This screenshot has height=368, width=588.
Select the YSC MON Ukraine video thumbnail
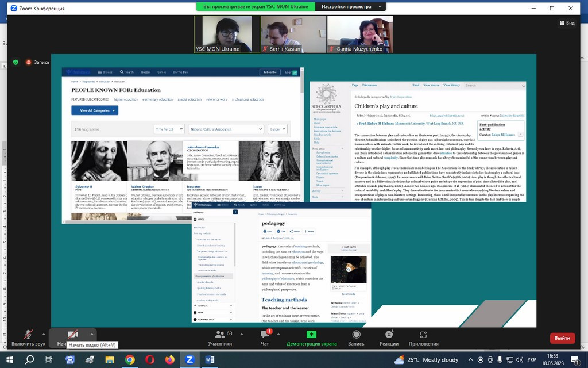[227, 34]
